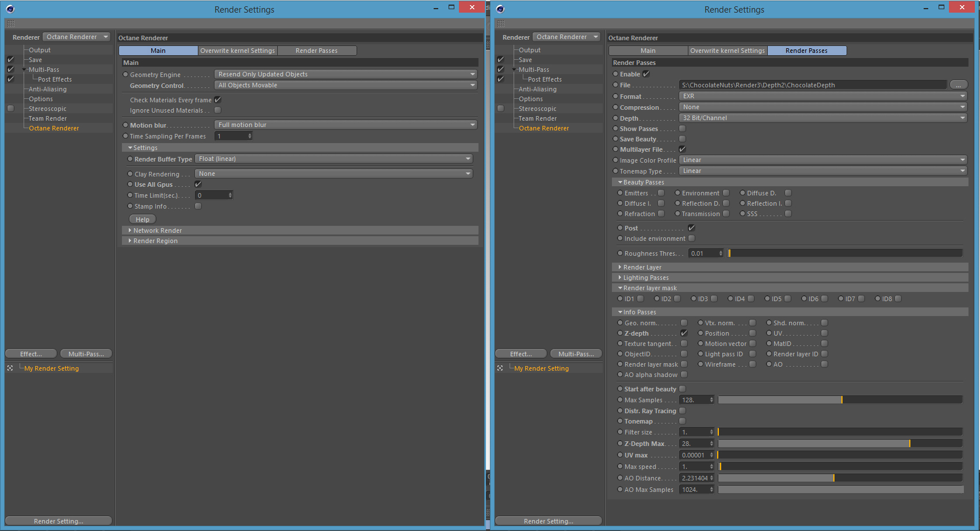980x531 pixels.
Task: Toggle the Enable checkbox under Render Passes
Action: [646, 74]
